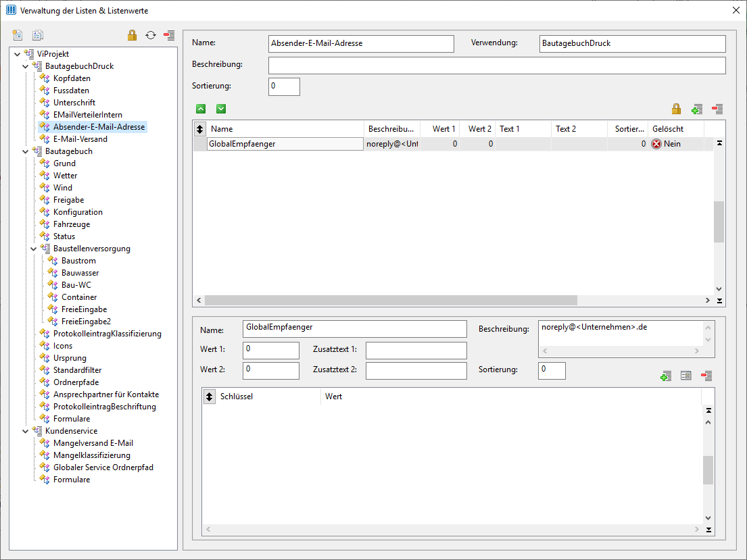This screenshot has height=560, width=747.
Task: Click the red Gelöscht status icon
Action: tap(656, 144)
